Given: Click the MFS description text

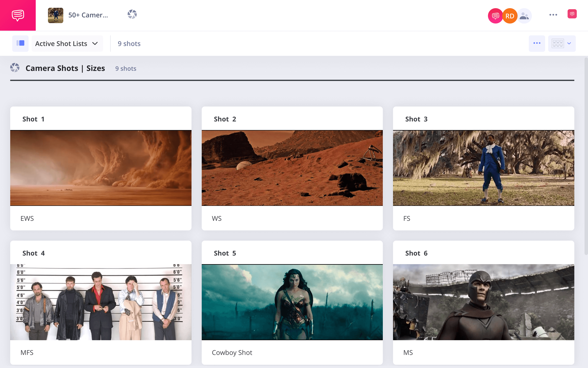Looking at the screenshot, I should pyautogui.click(x=27, y=352).
